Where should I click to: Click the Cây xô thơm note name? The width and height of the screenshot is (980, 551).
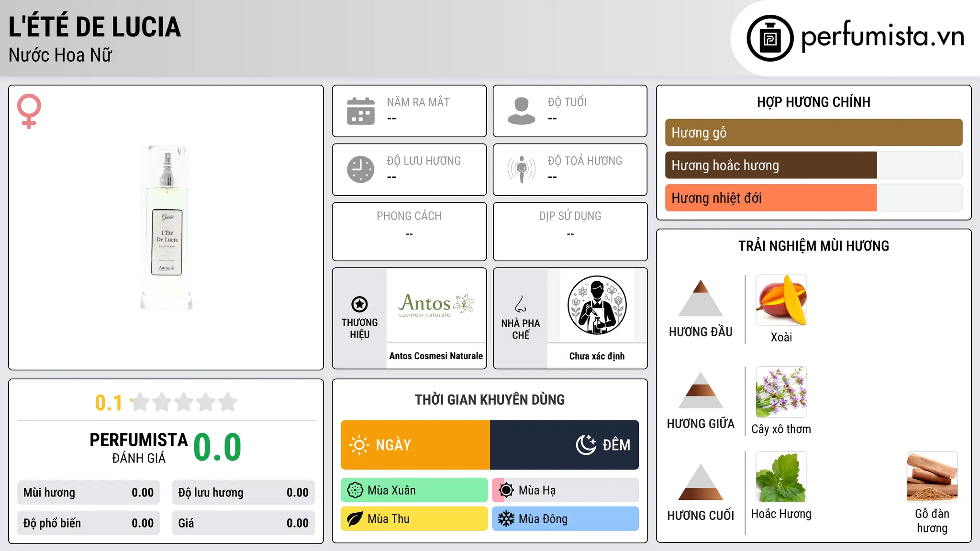pos(781,429)
